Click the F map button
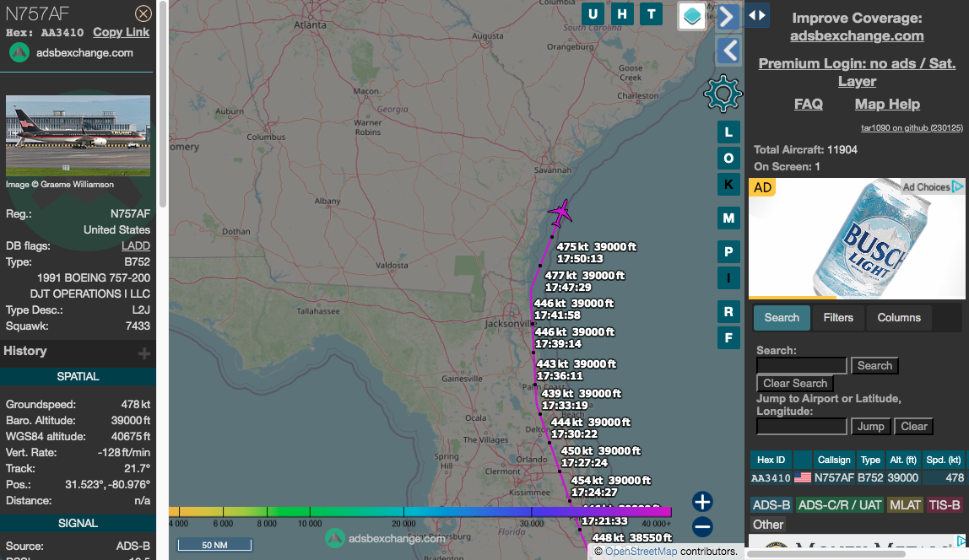The image size is (969, 560). [x=728, y=337]
